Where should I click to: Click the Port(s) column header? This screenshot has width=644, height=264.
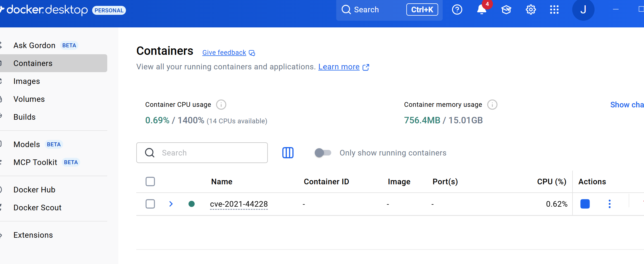click(x=445, y=182)
